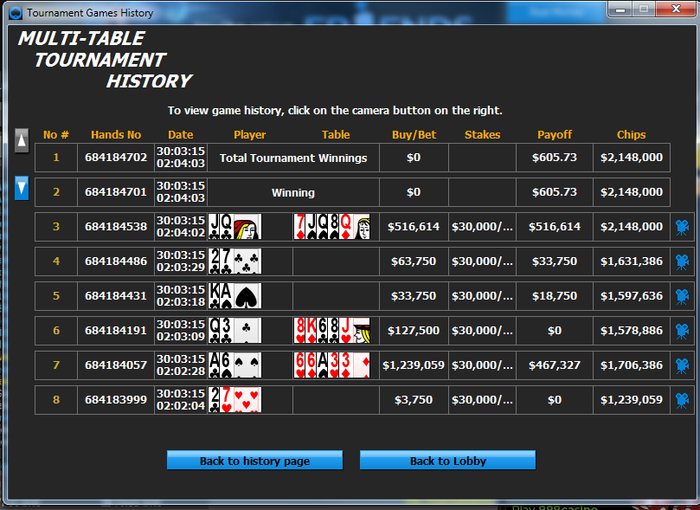The height and width of the screenshot is (510, 700).
Task: Select 'Total Tournament Winnings' row text
Action: click(293, 158)
